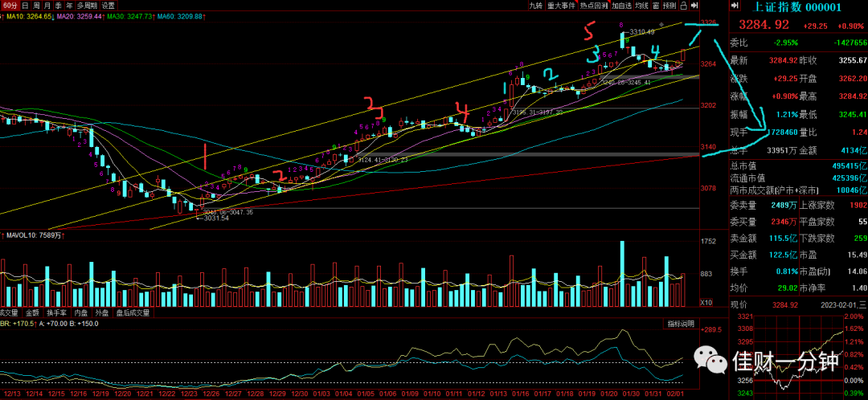This screenshot has width=868, height=400.
Task: Open the 窗 window layout icon
Action: [656, 6]
